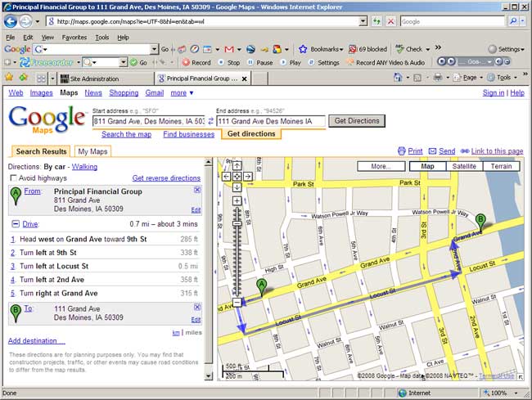Click the Refresh page icon
The width and height of the screenshot is (532, 400).
pyautogui.click(x=376, y=21)
